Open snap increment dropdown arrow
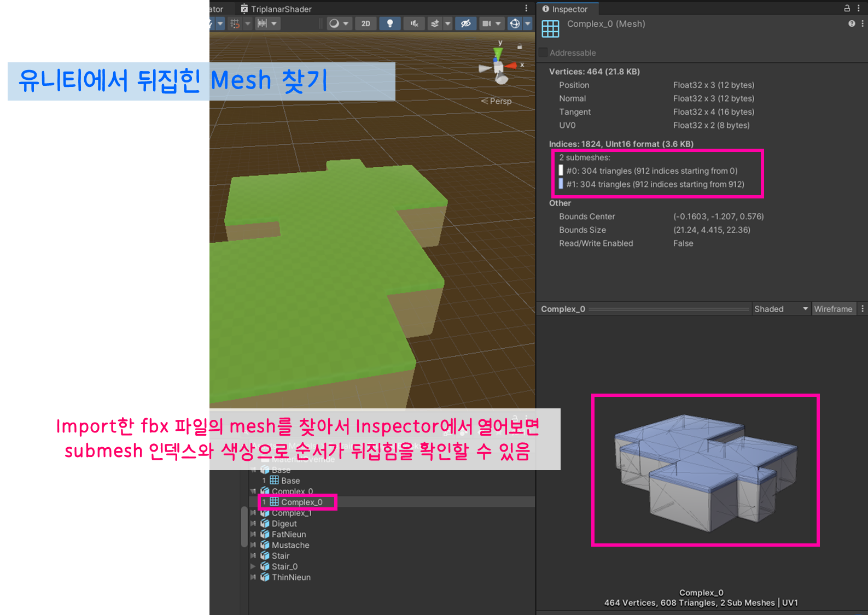The height and width of the screenshot is (615, 868). (274, 24)
